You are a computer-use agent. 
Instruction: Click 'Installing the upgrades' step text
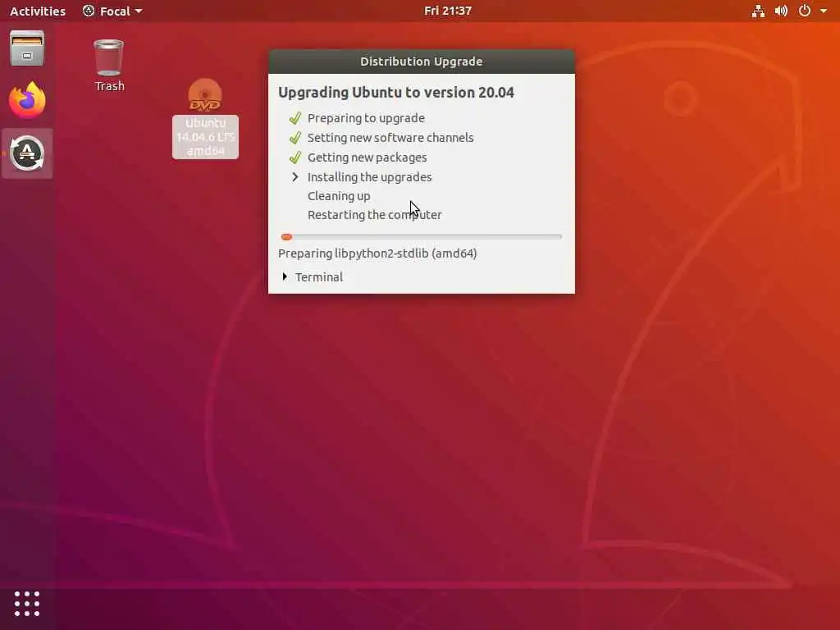click(370, 177)
